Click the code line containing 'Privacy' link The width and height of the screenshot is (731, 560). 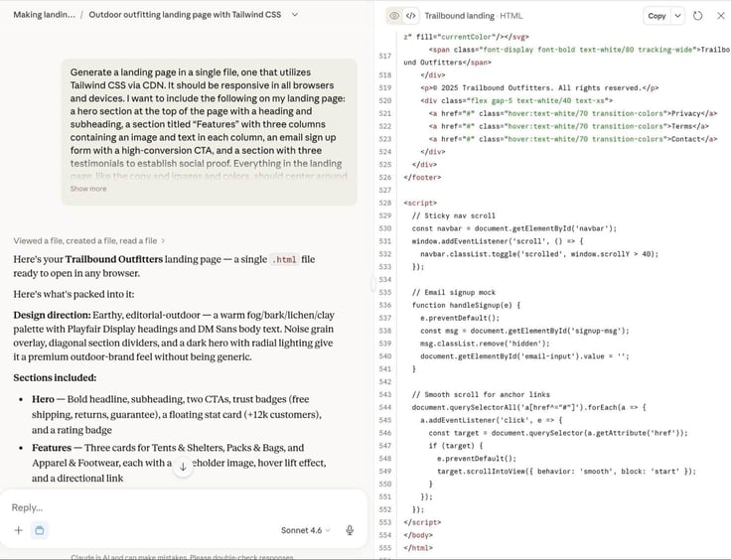(573, 113)
